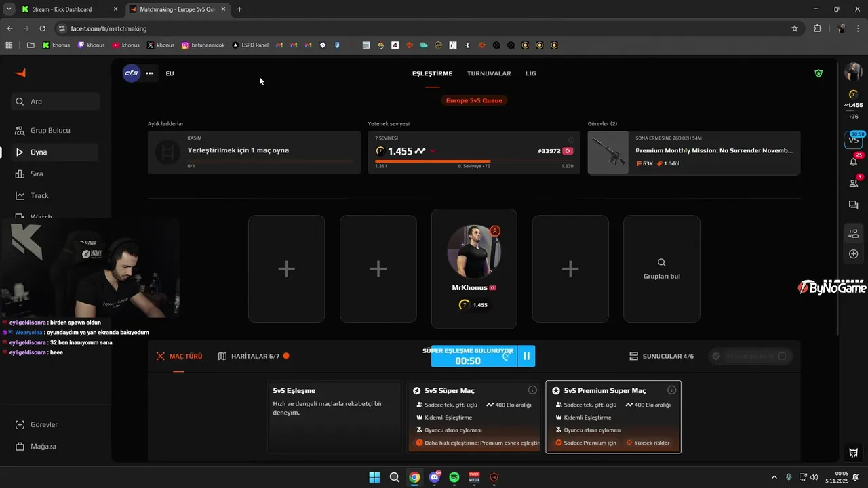Image resolution: width=868 pixels, height=488 pixels.
Task: Open the profile avatar in right rail
Action: (x=853, y=72)
